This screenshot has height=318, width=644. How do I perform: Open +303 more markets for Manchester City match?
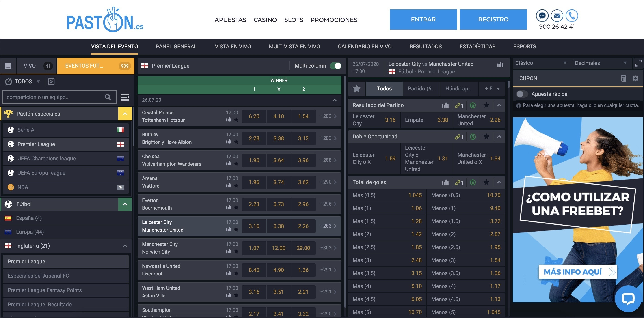[x=328, y=248]
